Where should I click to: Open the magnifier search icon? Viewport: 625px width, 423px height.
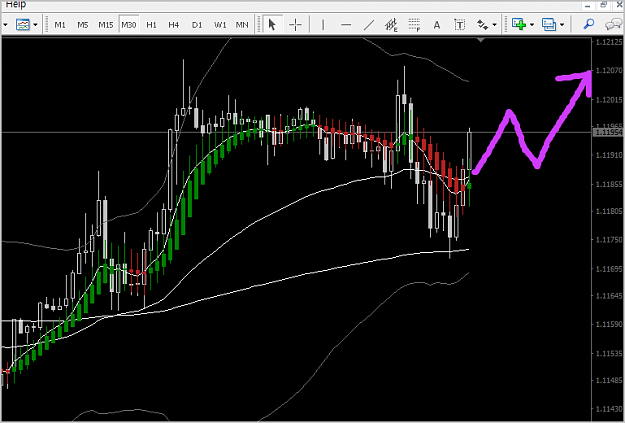(x=589, y=25)
